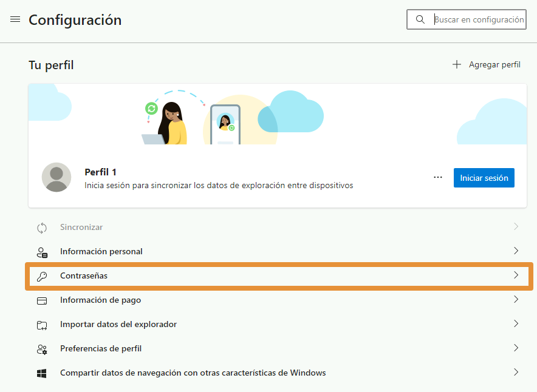
Task: Open Compartir datos de navegación con Windows
Action: (193, 373)
